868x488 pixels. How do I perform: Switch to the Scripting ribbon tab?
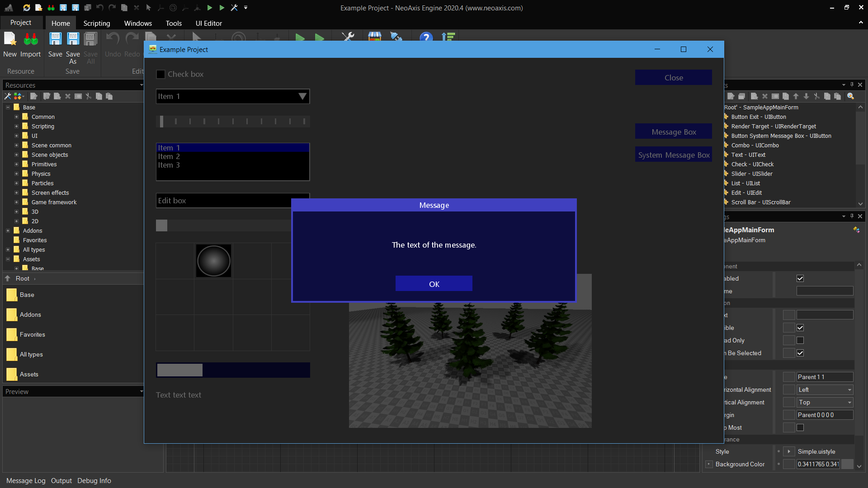[x=96, y=23]
